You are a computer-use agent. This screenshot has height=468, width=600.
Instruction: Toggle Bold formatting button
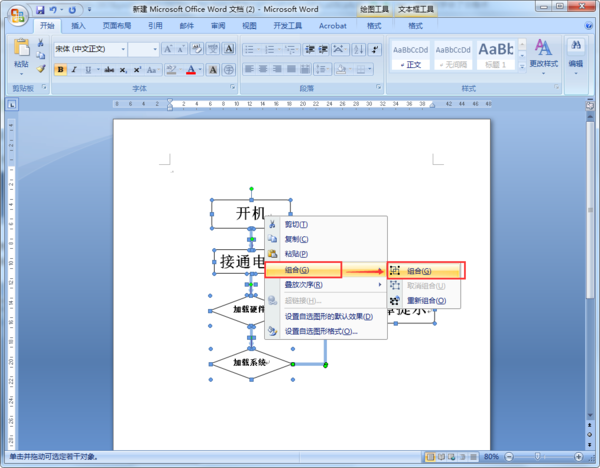click(x=60, y=70)
